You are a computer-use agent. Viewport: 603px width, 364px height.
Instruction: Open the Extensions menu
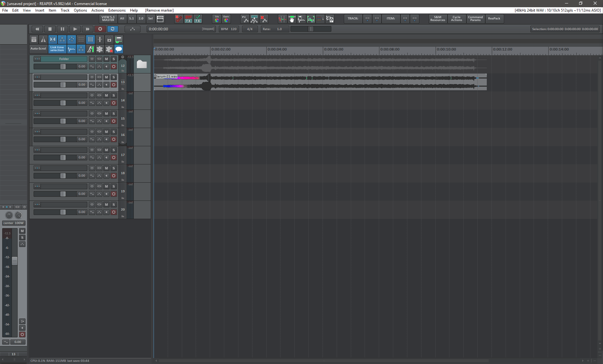click(x=117, y=10)
